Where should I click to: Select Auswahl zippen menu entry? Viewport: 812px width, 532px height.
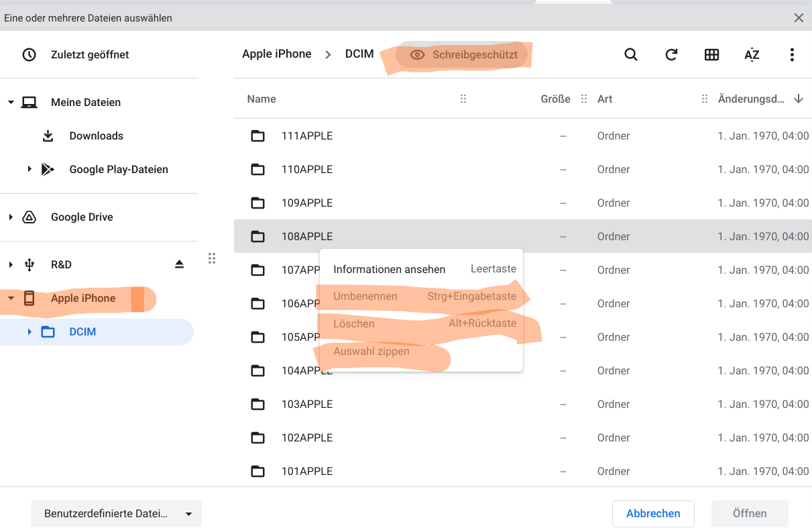point(371,352)
